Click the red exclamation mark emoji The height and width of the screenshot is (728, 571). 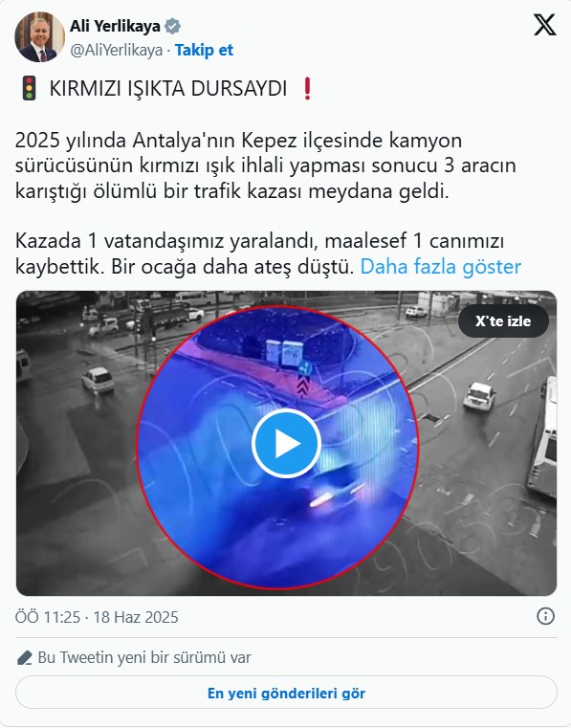[307, 88]
